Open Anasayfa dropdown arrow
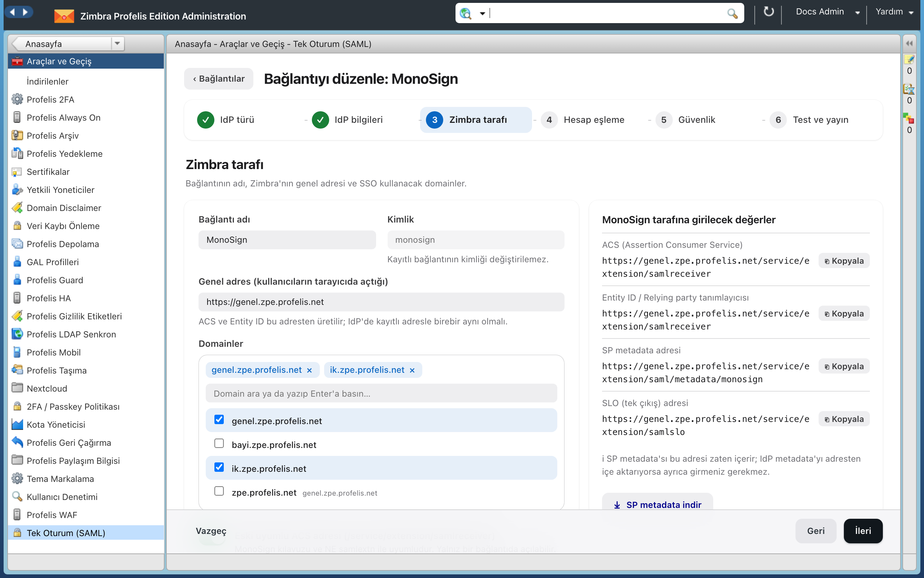This screenshot has height=578, width=924. (117, 44)
